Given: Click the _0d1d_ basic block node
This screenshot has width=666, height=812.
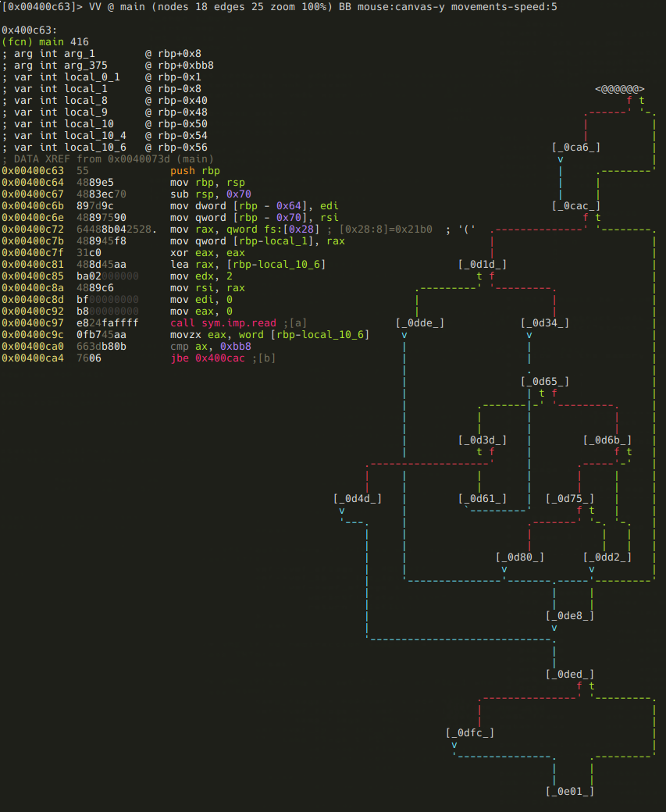Looking at the screenshot, I should click(482, 264).
